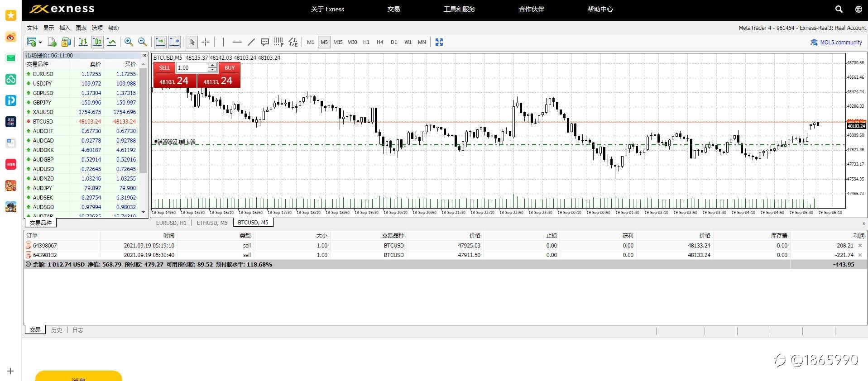Close order 64398132

click(x=860, y=255)
